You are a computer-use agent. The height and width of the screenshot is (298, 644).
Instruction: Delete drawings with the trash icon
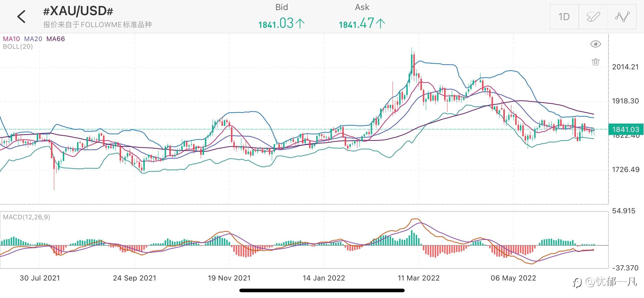[x=596, y=62]
